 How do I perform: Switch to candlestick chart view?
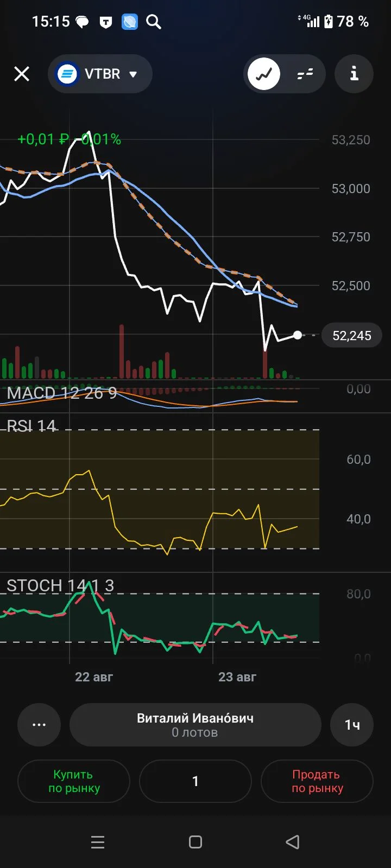[x=305, y=74]
